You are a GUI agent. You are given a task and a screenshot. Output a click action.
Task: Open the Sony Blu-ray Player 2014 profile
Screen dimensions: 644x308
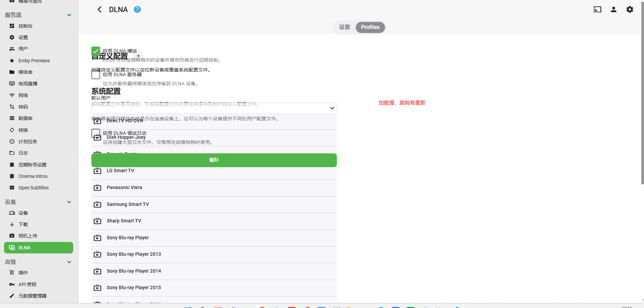134,271
